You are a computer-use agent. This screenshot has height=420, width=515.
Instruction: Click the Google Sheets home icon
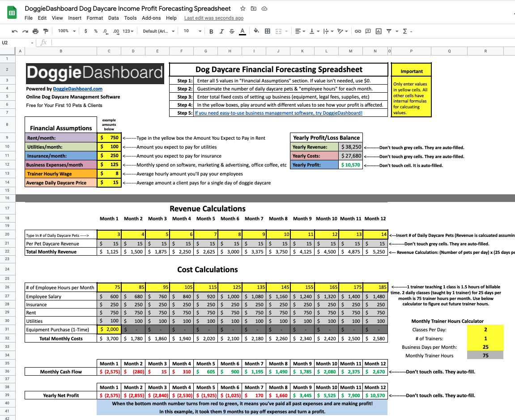[12, 13]
